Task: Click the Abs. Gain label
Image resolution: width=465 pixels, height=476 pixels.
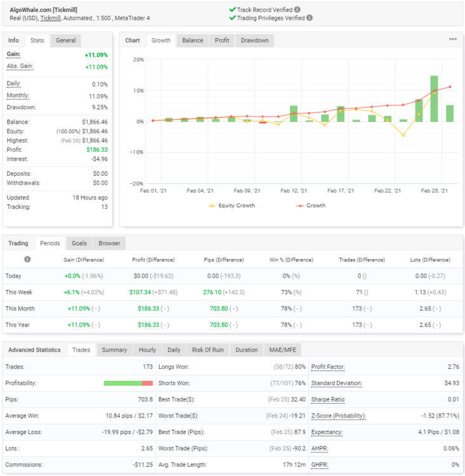Action: pyautogui.click(x=20, y=67)
